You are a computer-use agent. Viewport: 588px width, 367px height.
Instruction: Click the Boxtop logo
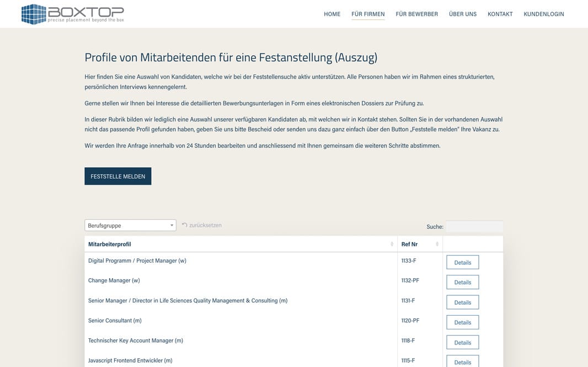[72, 14]
